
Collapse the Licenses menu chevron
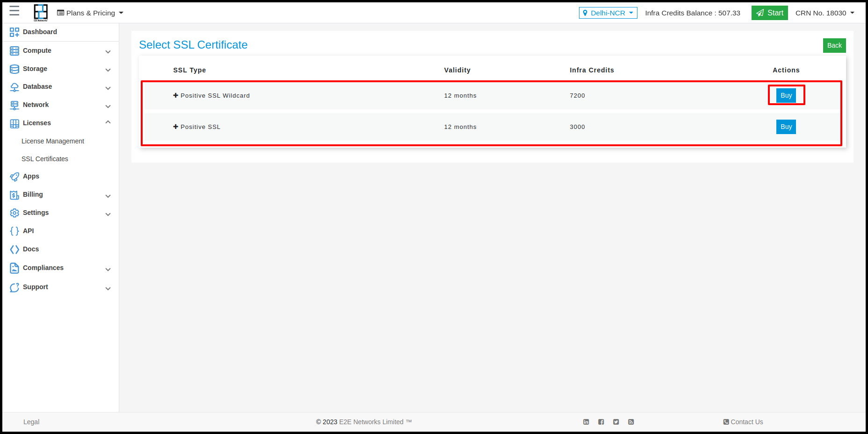(108, 122)
